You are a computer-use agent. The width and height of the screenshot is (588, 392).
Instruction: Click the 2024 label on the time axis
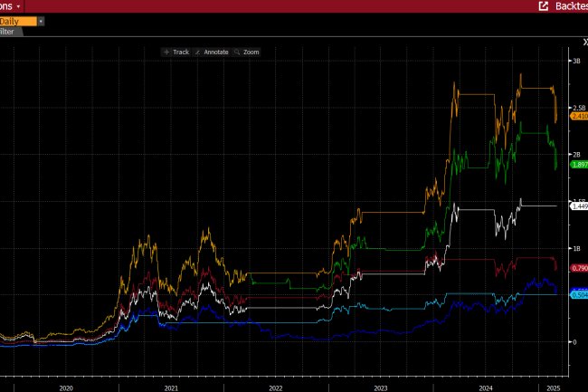486,388
